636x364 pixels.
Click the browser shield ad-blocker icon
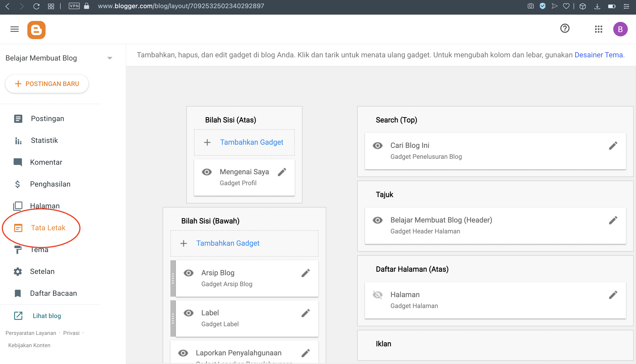(x=542, y=6)
